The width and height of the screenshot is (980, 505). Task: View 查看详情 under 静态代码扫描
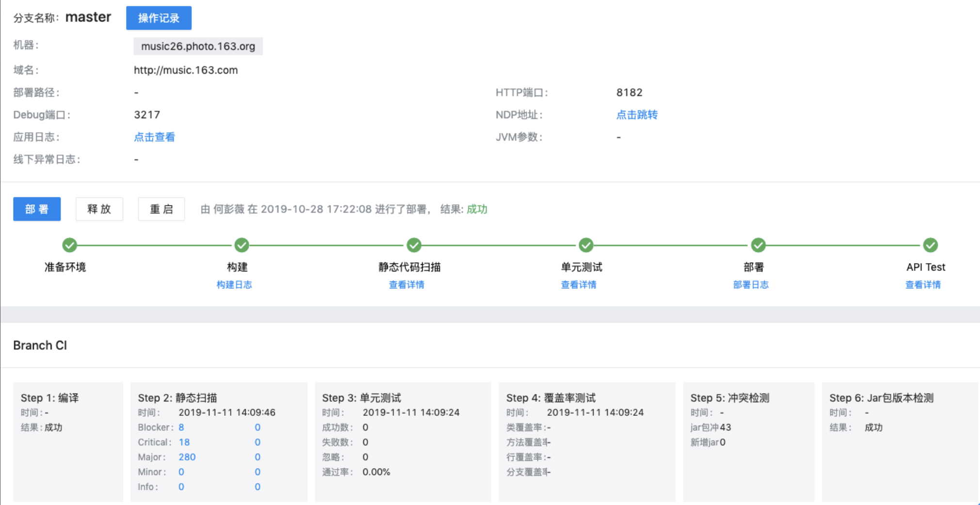(406, 284)
